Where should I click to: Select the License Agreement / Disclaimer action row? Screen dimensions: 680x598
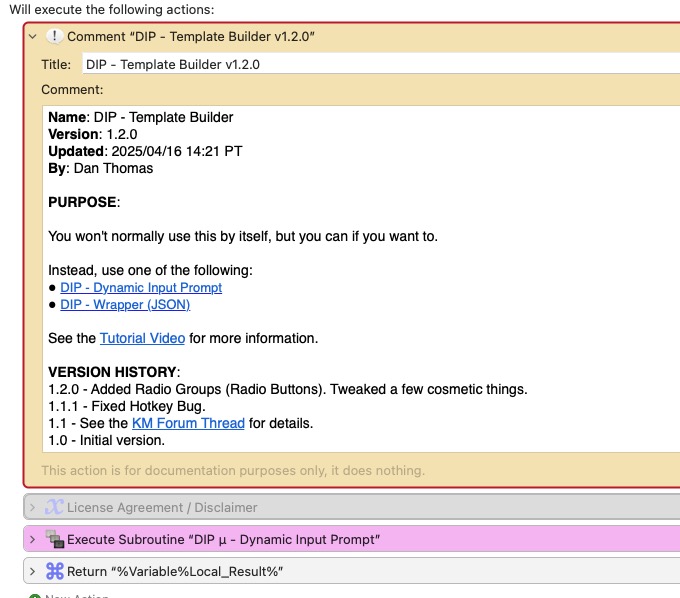click(352, 507)
